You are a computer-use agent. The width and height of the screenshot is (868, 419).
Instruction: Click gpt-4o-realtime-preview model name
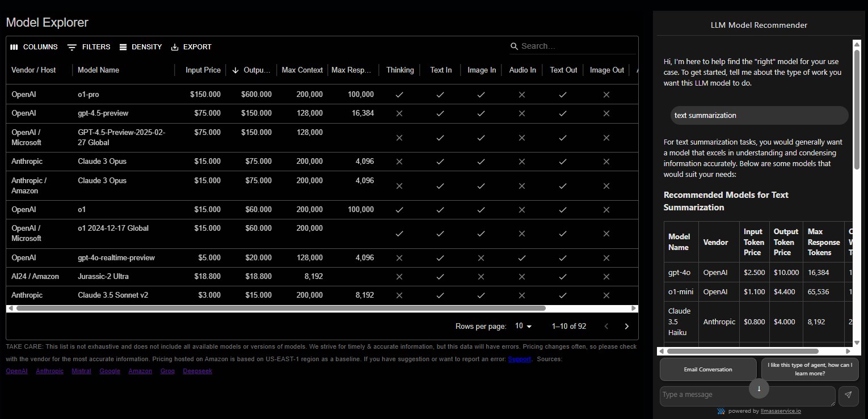point(116,257)
